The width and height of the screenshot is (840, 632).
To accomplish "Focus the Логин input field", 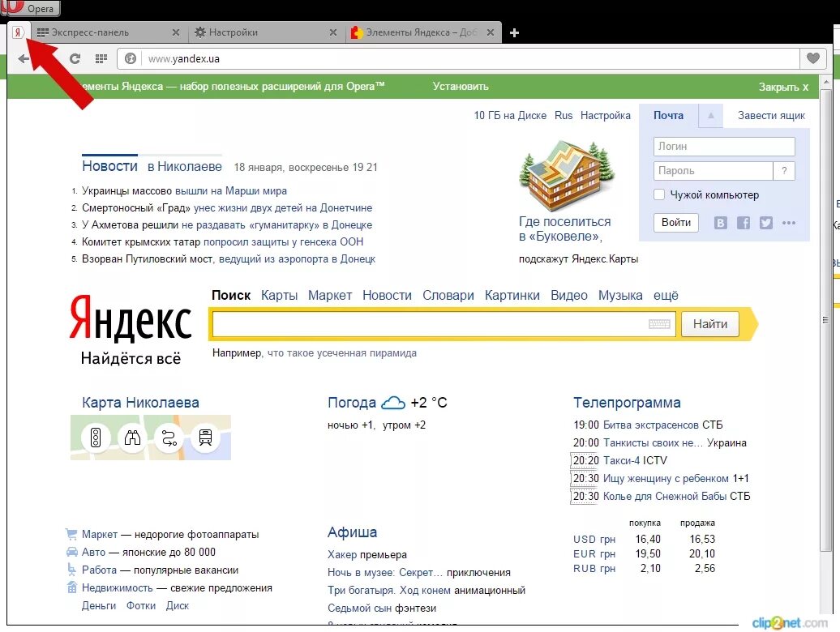I will [724, 147].
